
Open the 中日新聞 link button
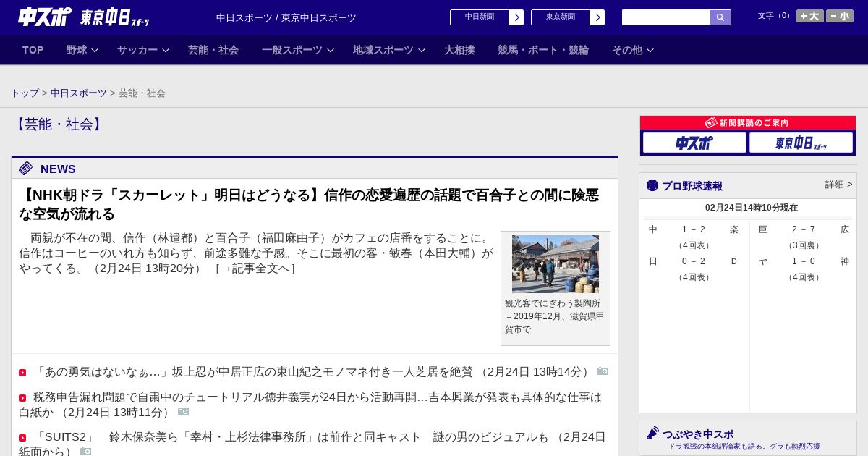click(480, 17)
